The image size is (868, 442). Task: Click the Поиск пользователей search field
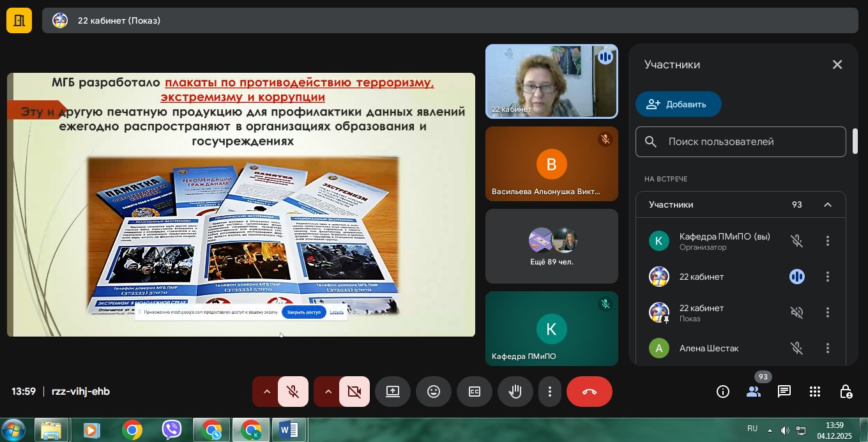click(741, 142)
